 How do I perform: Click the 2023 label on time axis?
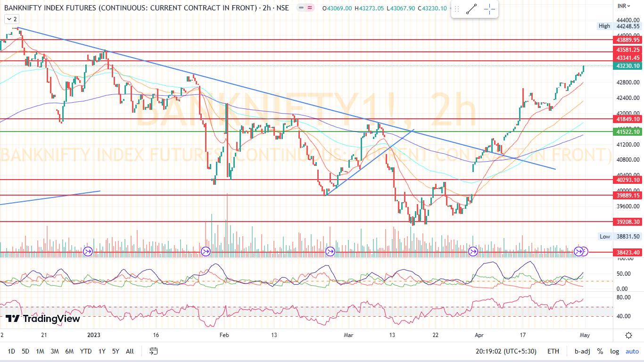(x=94, y=335)
